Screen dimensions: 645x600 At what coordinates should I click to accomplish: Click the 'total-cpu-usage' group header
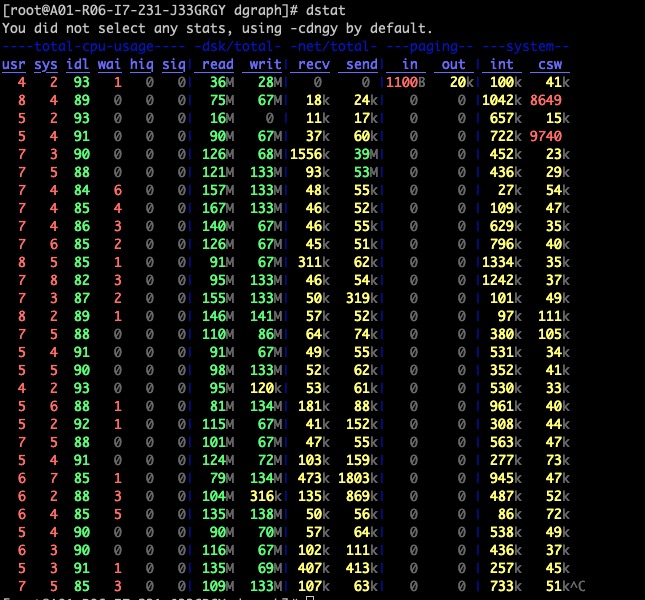click(93, 46)
